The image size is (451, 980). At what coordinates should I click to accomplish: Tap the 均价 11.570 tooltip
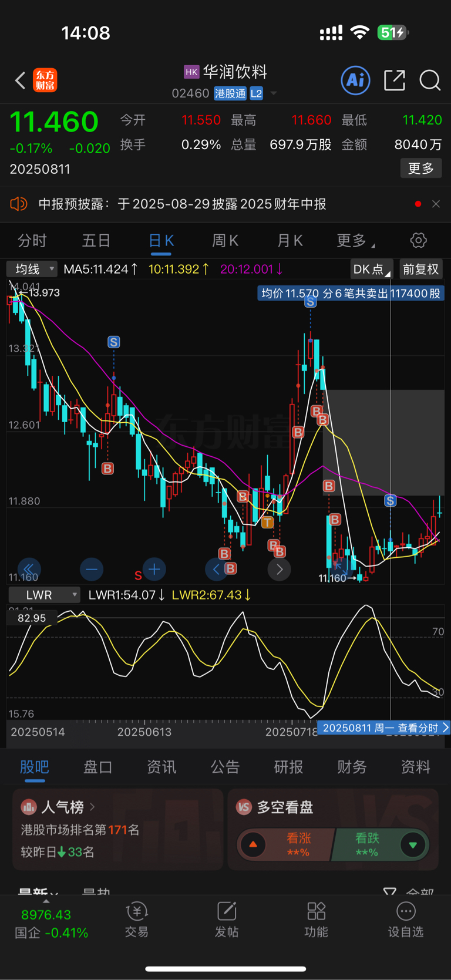[351, 293]
